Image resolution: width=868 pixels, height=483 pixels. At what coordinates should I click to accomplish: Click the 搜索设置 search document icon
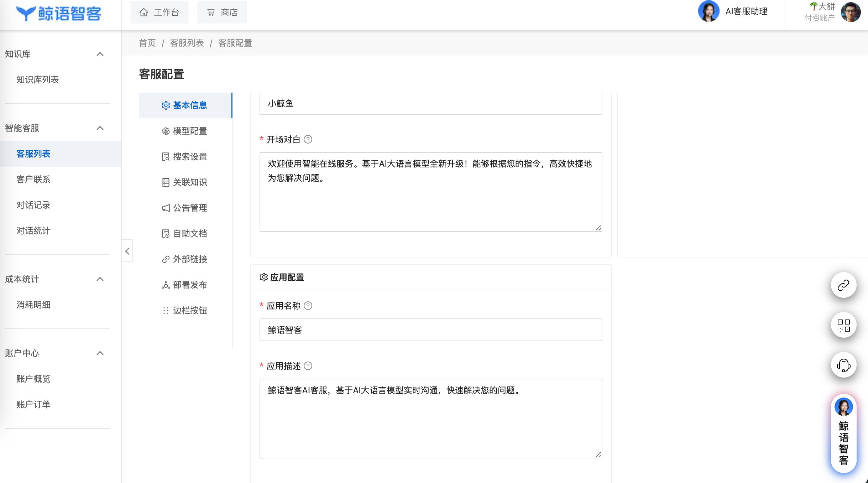[x=166, y=157]
